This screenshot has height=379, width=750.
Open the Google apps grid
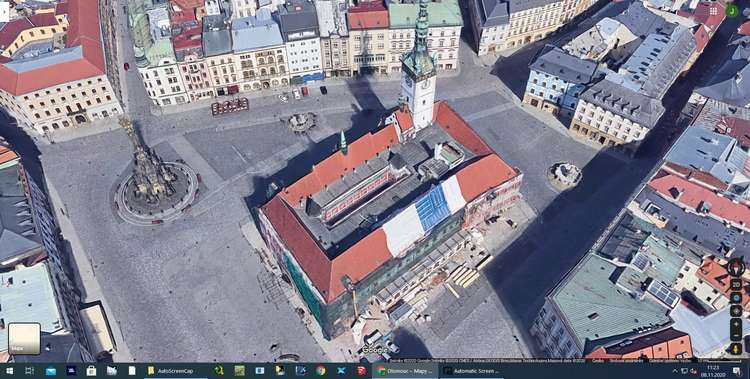(x=713, y=11)
